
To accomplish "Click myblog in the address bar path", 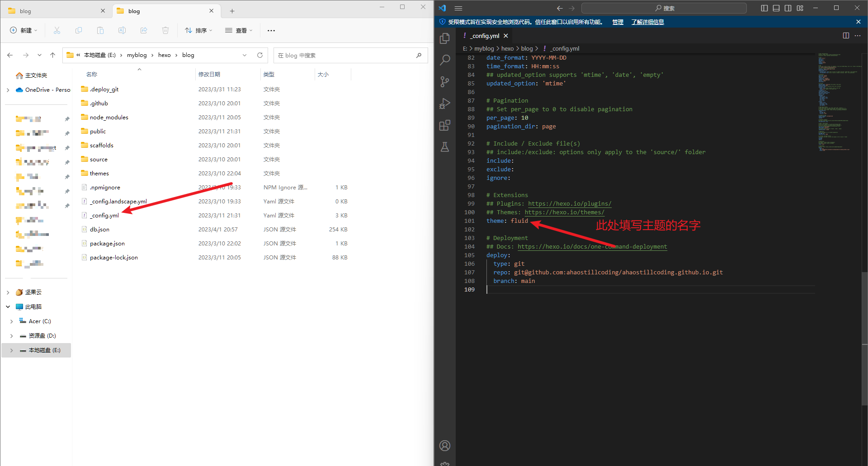I will [x=137, y=55].
